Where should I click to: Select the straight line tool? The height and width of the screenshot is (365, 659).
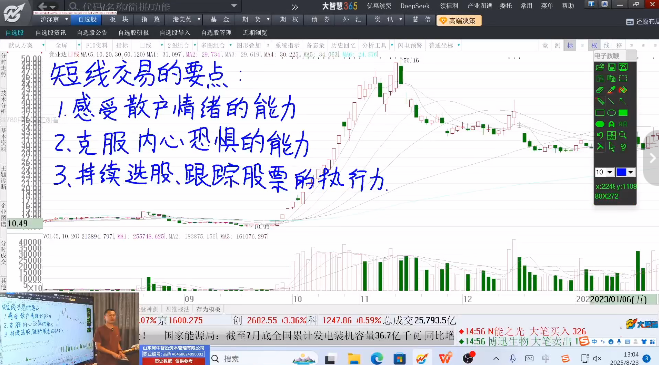[612, 101]
